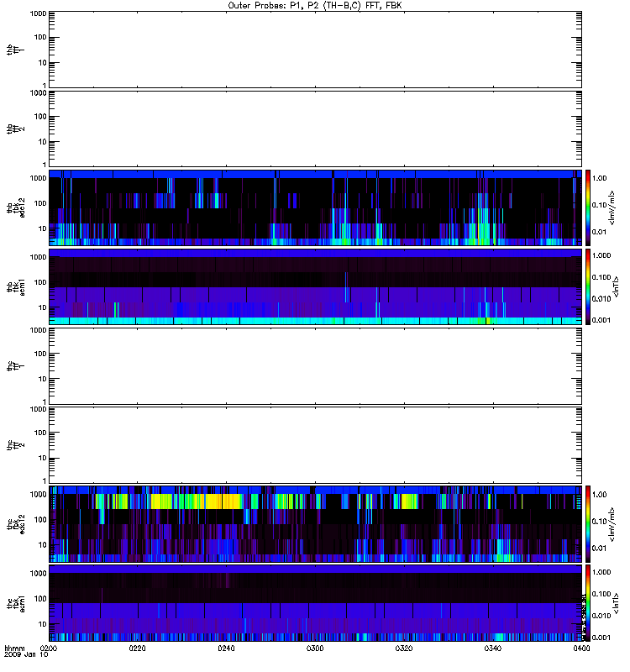Select the 'thc fff 1' panel axis title
Viewport: 630px width, 672px height.
(x=15, y=366)
